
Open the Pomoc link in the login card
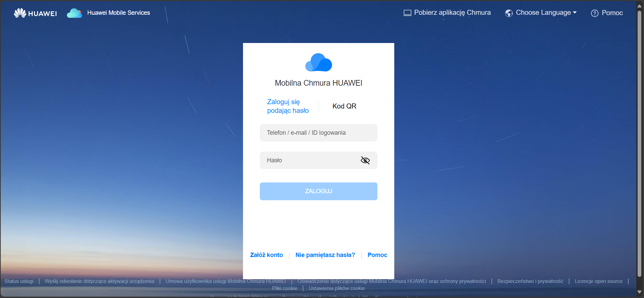(x=377, y=255)
